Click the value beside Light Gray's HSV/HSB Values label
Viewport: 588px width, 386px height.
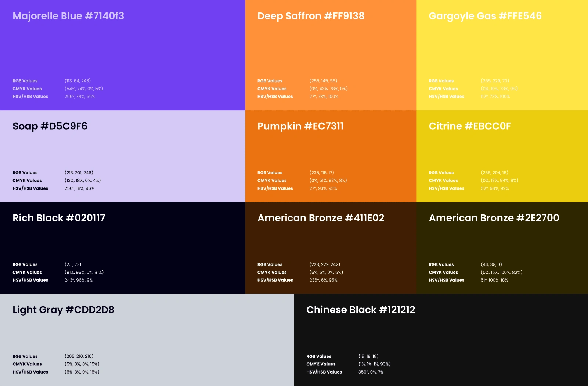tap(82, 372)
